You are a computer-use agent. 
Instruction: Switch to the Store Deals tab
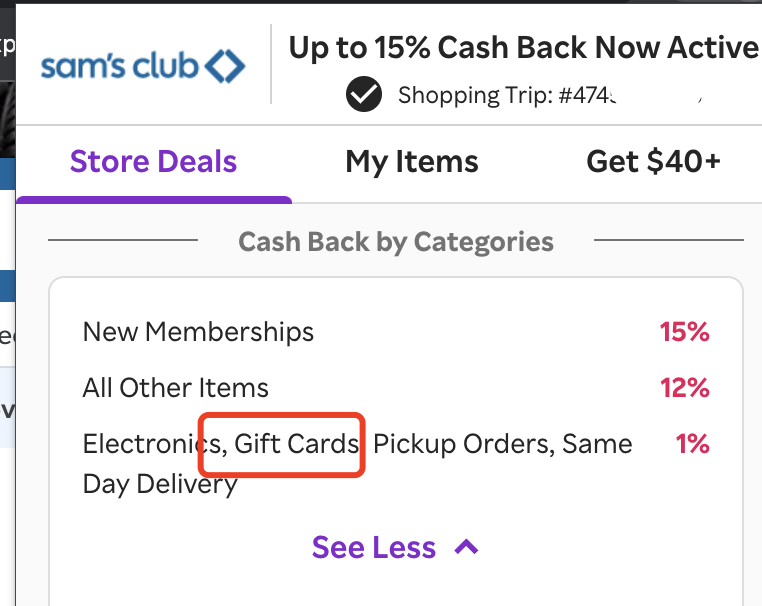coord(153,162)
